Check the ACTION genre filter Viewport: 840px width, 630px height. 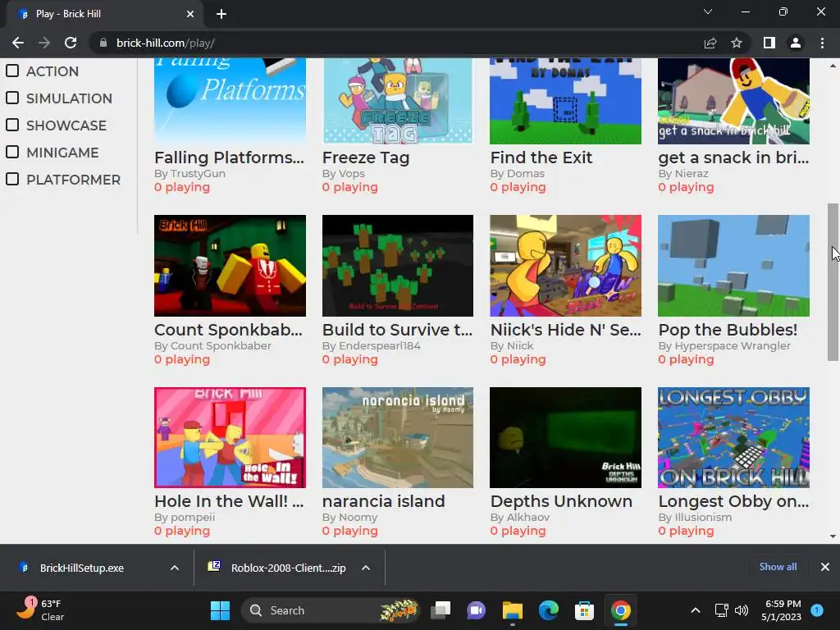[12, 71]
